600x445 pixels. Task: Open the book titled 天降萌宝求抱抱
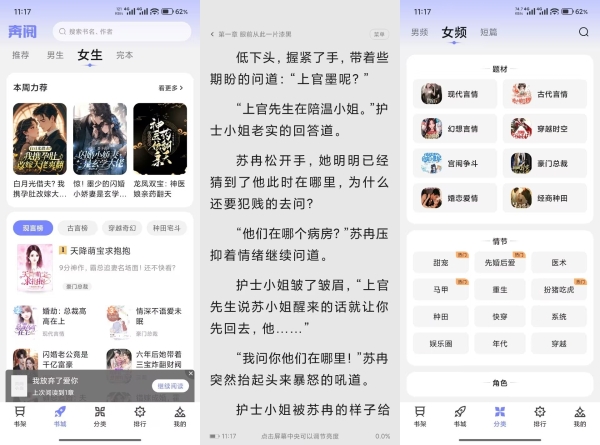pyautogui.click(x=100, y=251)
